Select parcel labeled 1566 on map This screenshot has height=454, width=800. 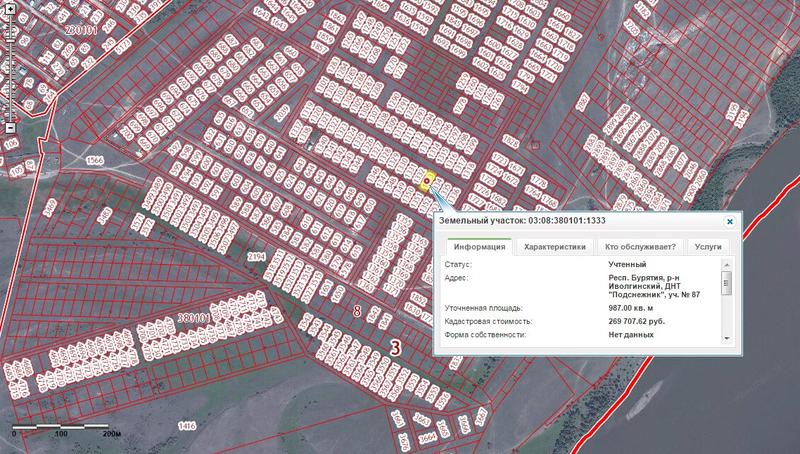(96, 160)
